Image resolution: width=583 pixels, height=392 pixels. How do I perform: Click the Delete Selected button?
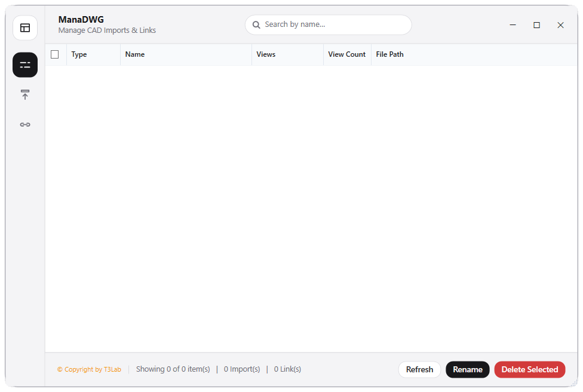coord(529,369)
